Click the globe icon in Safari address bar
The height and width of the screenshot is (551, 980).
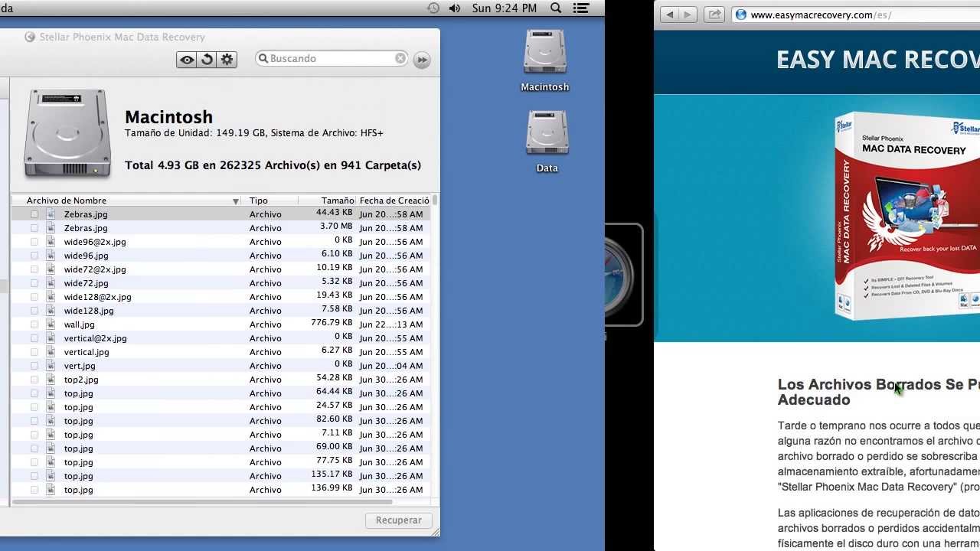click(x=741, y=15)
